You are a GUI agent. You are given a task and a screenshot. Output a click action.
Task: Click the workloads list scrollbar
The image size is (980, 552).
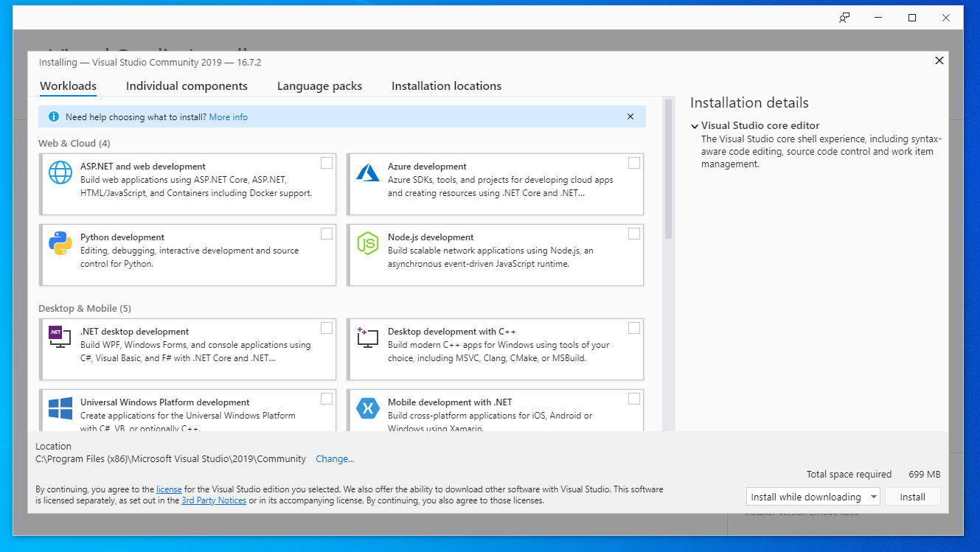667,184
